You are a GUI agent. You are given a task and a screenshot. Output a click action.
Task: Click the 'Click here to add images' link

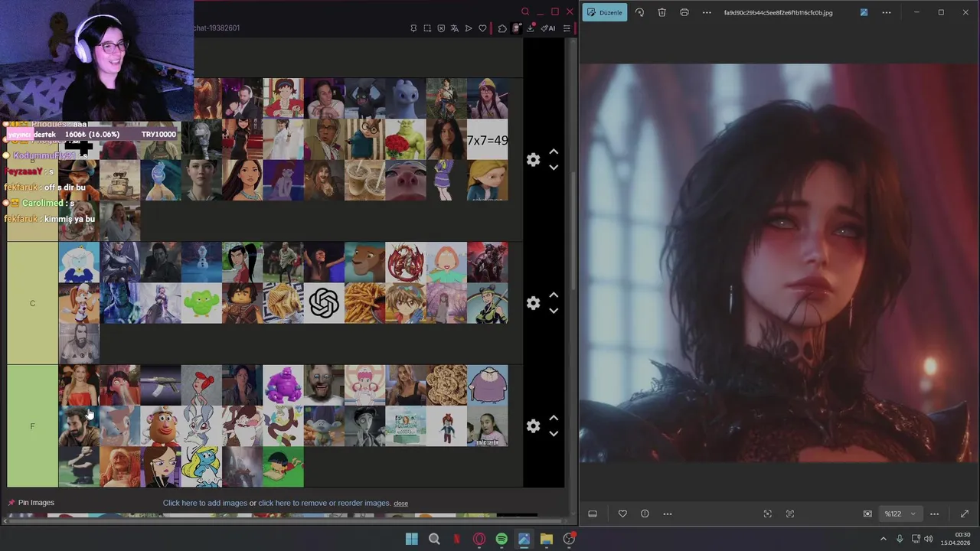coord(205,503)
